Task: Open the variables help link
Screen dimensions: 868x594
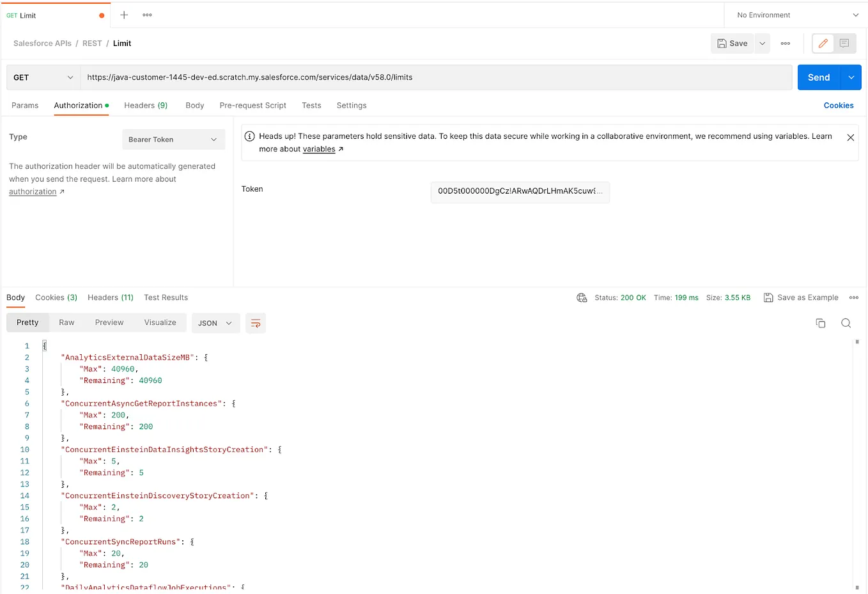Action: [x=319, y=149]
